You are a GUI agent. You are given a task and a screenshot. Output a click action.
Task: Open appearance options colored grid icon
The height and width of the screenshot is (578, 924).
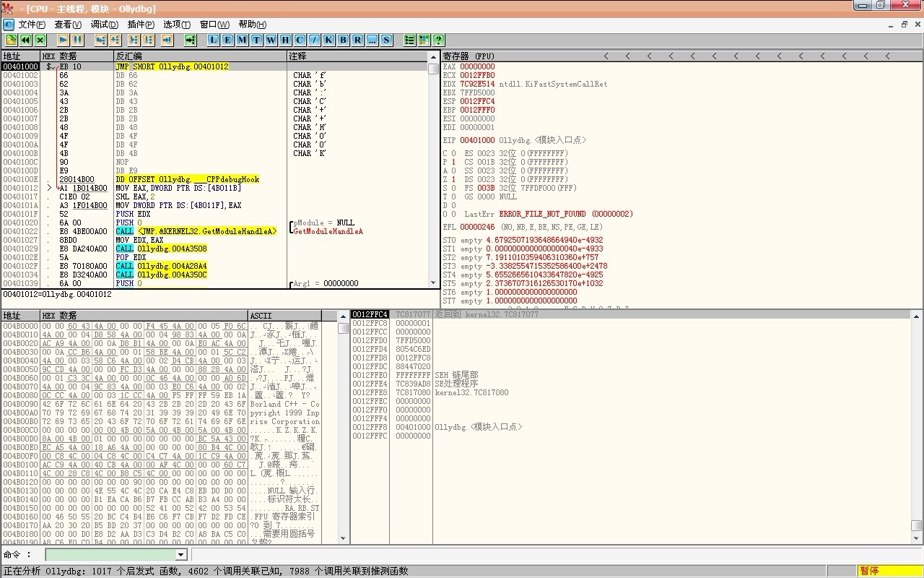pyautogui.click(x=424, y=40)
